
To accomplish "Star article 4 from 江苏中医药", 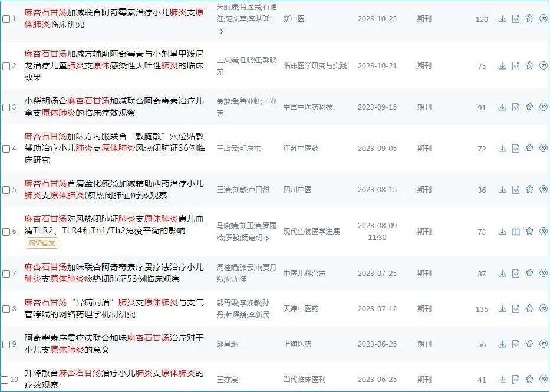I will pos(529,148).
